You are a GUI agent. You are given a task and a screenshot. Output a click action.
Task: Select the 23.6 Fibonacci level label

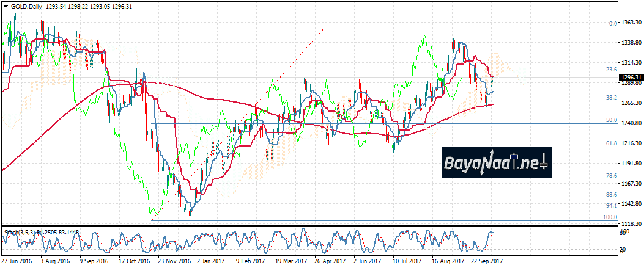[611, 70]
